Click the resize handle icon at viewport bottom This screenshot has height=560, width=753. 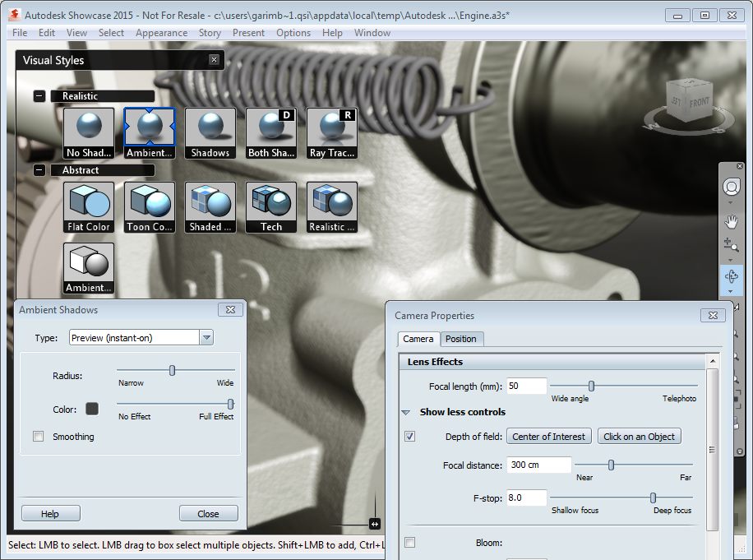coord(375,524)
